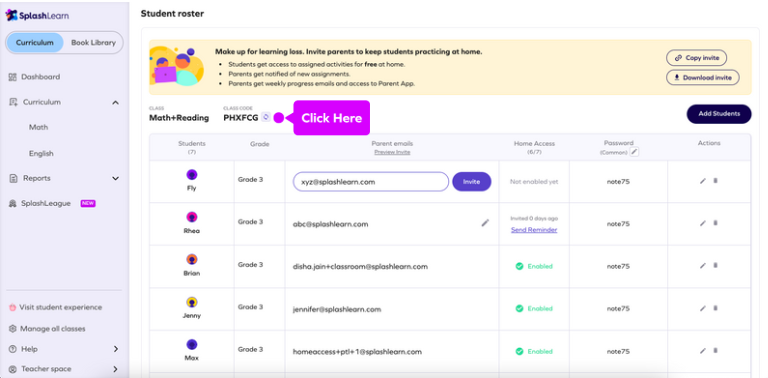Click Brian's avatar icon
Viewport: 768px width, 378px height.
coord(192,260)
